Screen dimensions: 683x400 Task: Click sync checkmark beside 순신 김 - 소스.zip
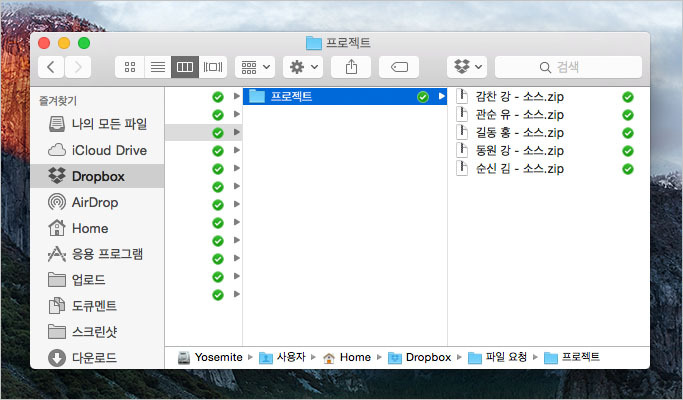tap(628, 169)
